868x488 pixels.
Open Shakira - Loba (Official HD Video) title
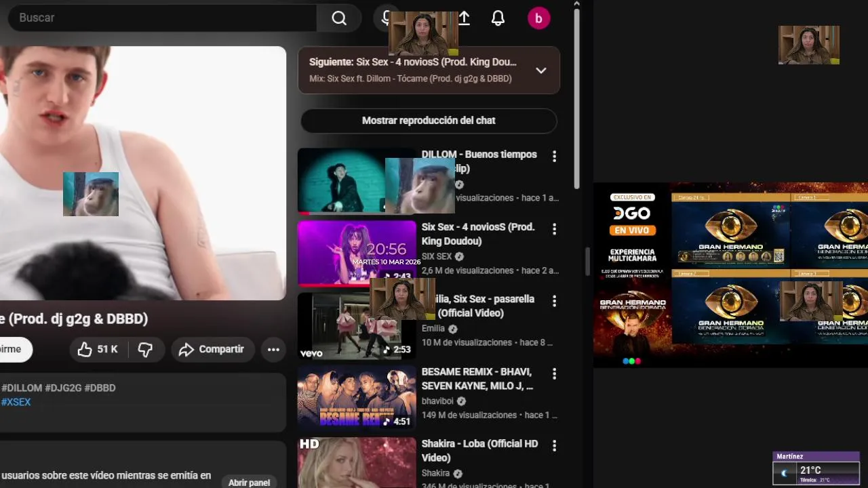point(479,451)
